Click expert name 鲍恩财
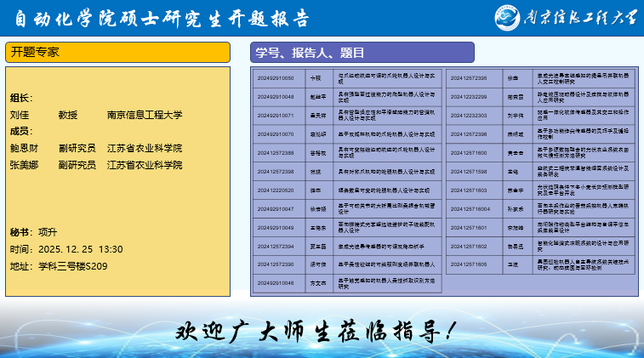644x358 pixels. pyautogui.click(x=25, y=148)
